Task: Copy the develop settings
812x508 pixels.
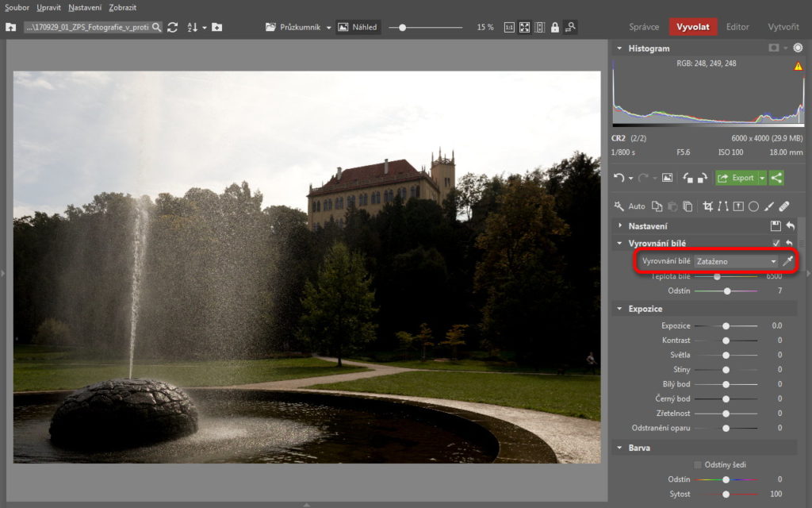Action: pyautogui.click(x=657, y=206)
